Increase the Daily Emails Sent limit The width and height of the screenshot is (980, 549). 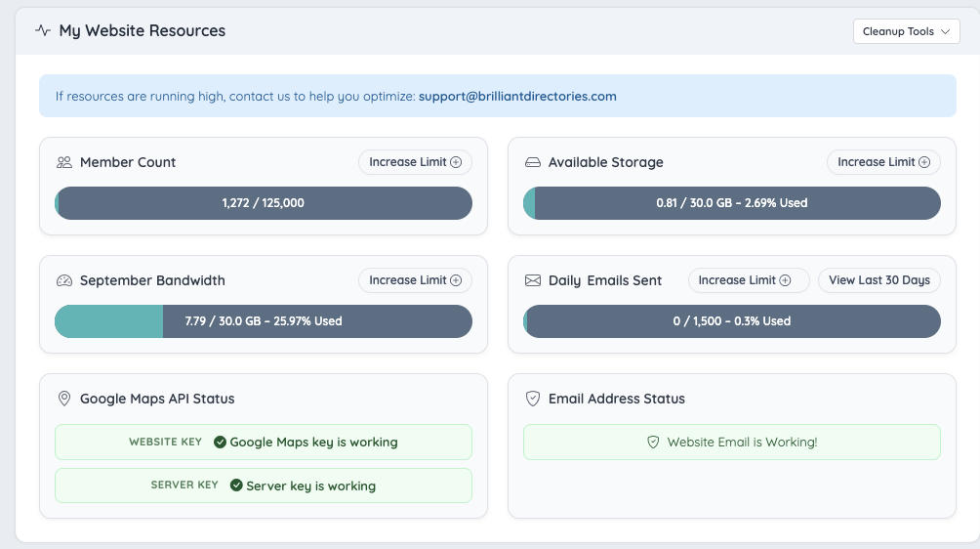pyautogui.click(x=749, y=280)
